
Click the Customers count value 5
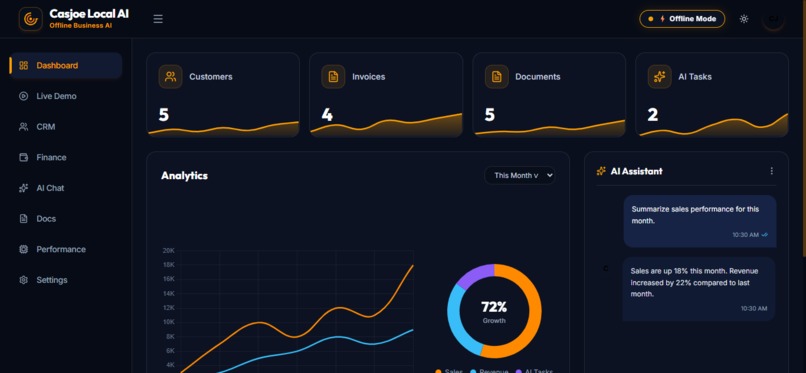(163, 115)
